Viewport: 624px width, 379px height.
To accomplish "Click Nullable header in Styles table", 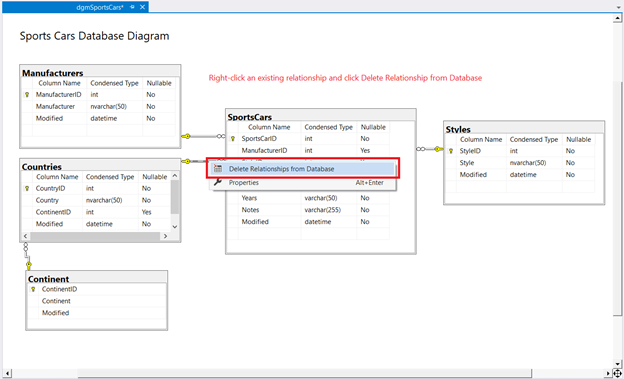I will [579, 140].
